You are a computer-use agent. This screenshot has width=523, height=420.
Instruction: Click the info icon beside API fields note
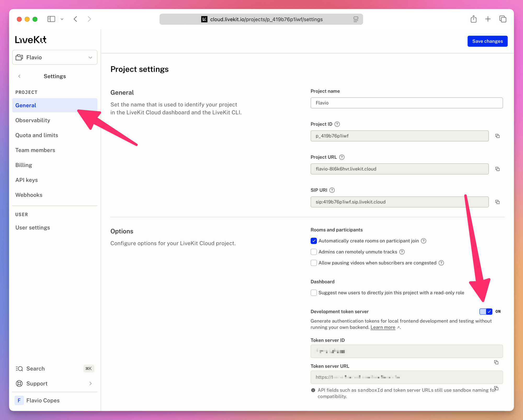[313, 390]
